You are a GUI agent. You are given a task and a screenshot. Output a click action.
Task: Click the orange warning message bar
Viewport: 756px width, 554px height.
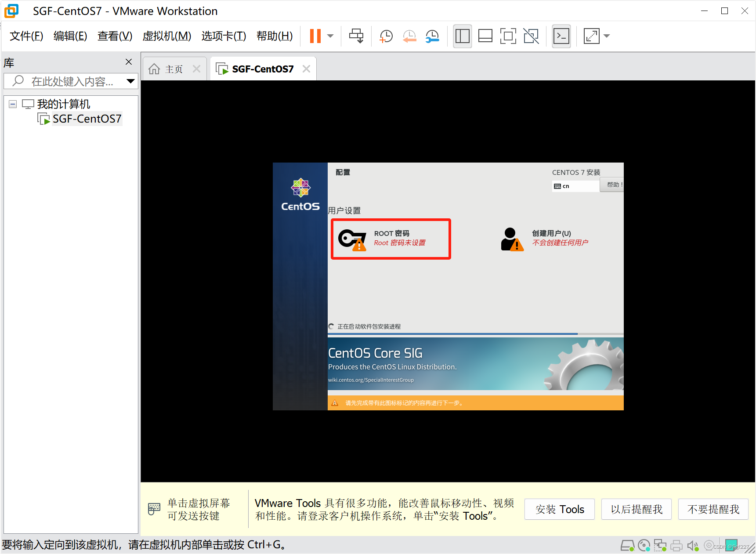coord(475,403)
